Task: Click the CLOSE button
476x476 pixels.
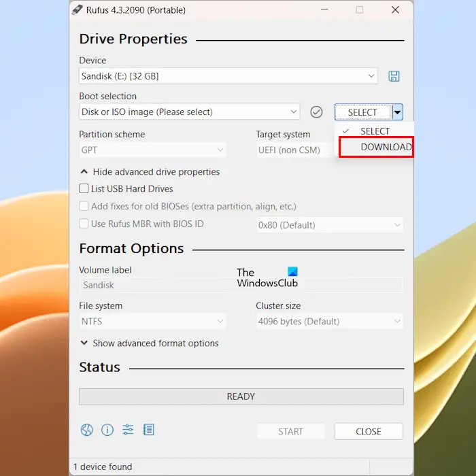Action: tap(369, 431)
